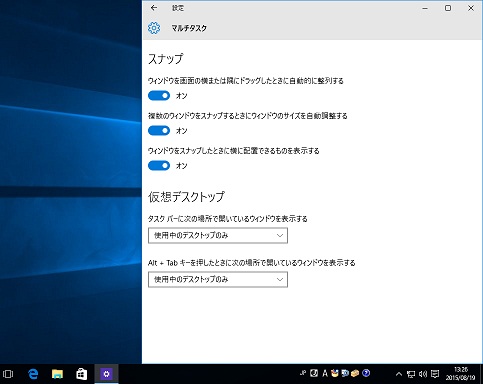483x384 pixels.
Task: Minimize the Settings window
Action: [x=425, y=8]
